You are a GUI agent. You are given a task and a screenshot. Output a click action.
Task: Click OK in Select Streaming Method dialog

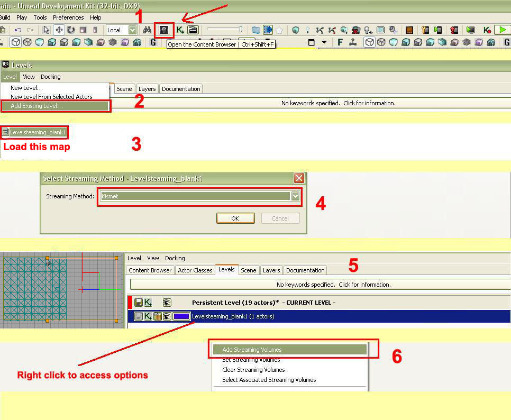point(235,218)
